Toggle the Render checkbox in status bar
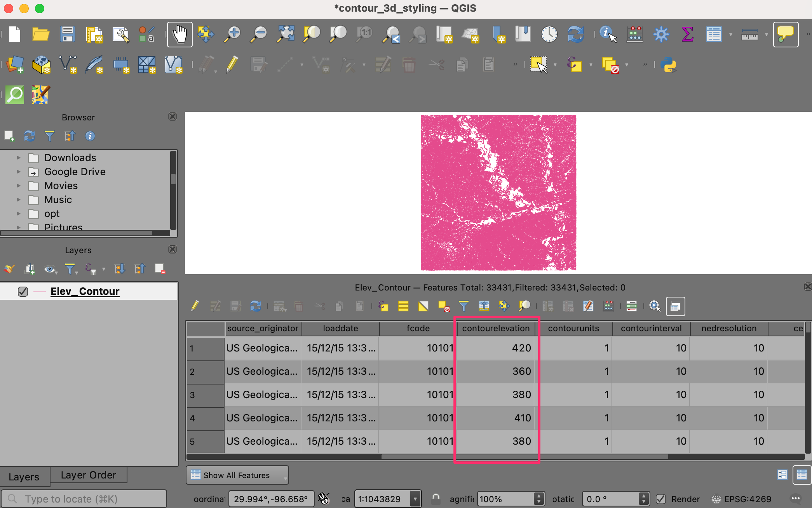 click(x=661, y=499)
